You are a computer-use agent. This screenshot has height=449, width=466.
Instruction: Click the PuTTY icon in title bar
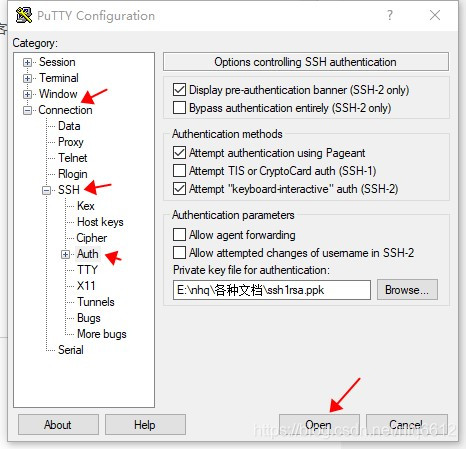[24, 15]
